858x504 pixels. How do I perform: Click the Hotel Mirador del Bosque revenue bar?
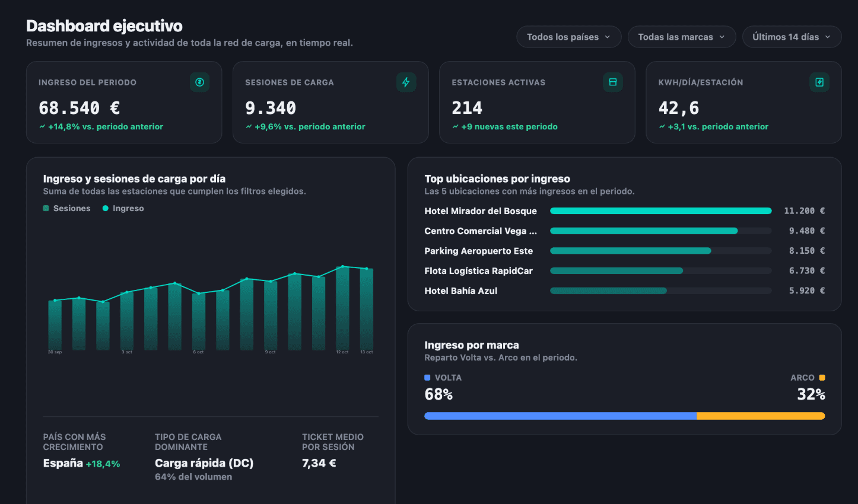[x=661, y=211]
